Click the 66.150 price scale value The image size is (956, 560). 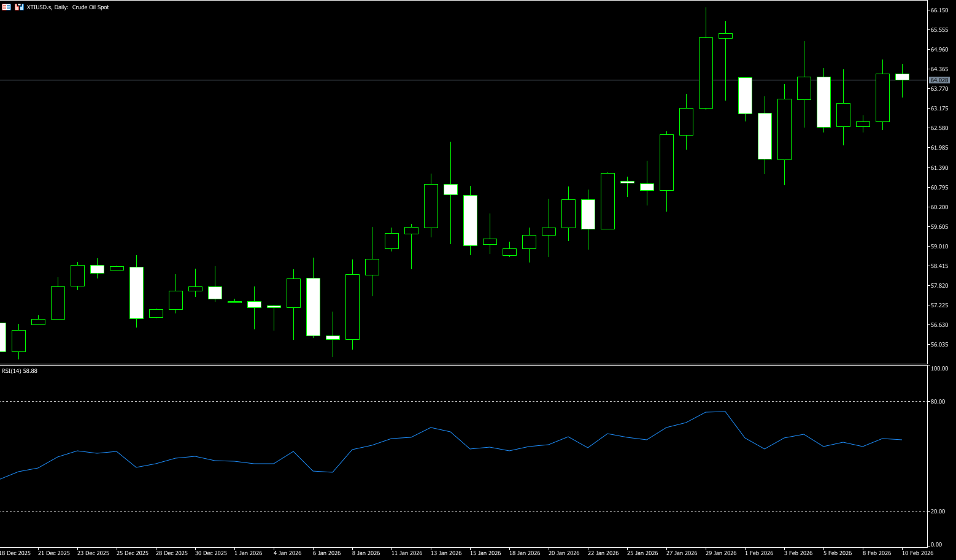coord(939,10)
